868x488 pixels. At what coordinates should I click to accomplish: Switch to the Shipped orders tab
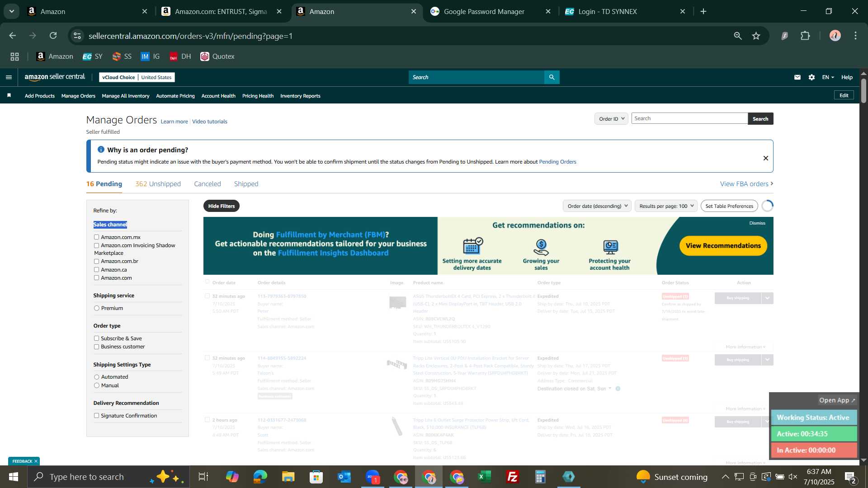(x=246, y=184)
